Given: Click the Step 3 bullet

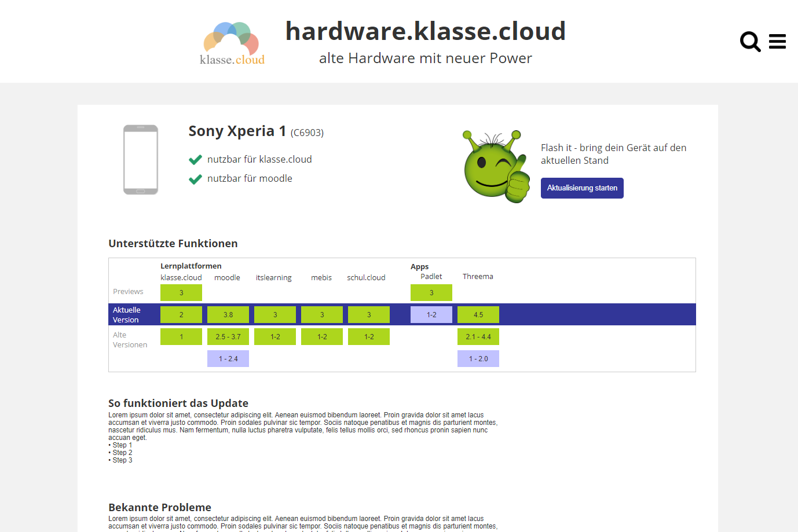Looking at the screenshot, I should tap(120, 460).
